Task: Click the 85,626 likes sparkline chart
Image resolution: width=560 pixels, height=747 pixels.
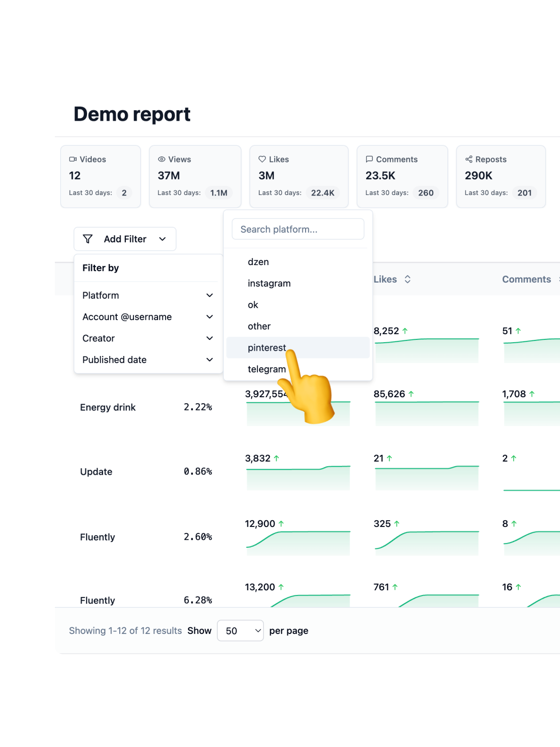Action: pos(427,413)
